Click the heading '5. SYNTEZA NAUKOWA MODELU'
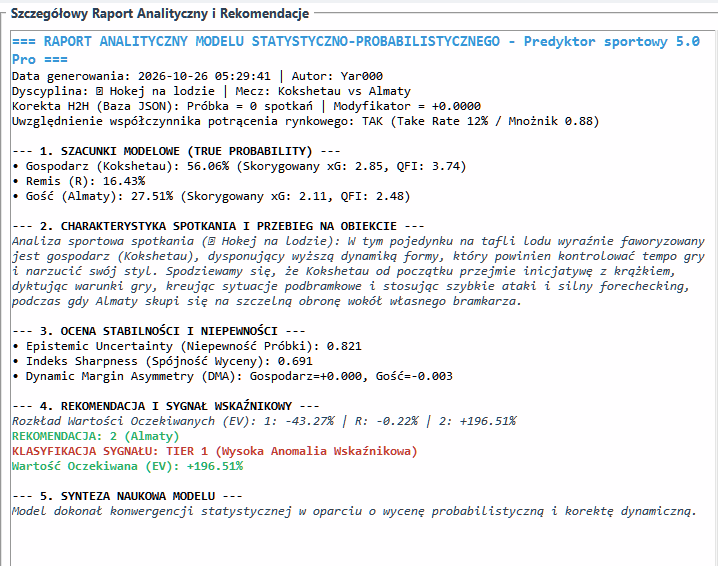The width and height of the screenshot is (718, 566). (x=127, y=496)
